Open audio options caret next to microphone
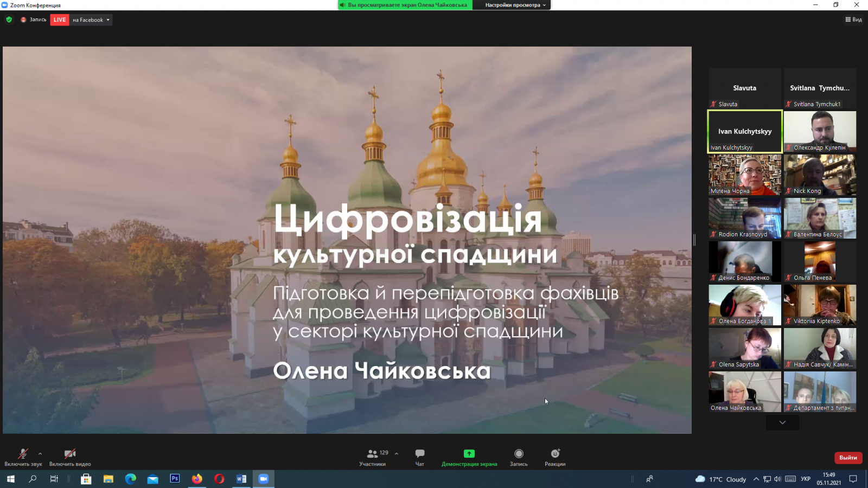Image resolution: width=868 pixels, height=488 pixels. [x=40, y=454]
